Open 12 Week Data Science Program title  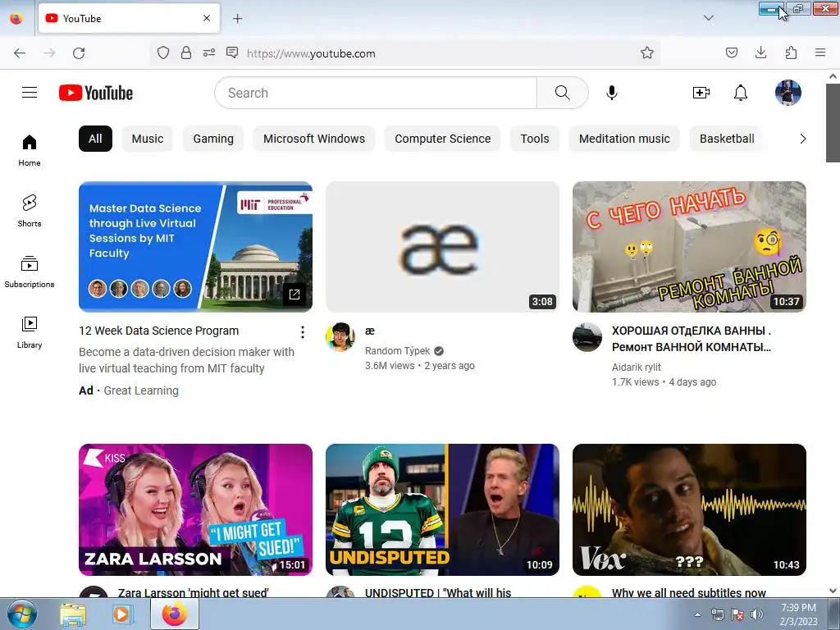click(x=158, y=331)
